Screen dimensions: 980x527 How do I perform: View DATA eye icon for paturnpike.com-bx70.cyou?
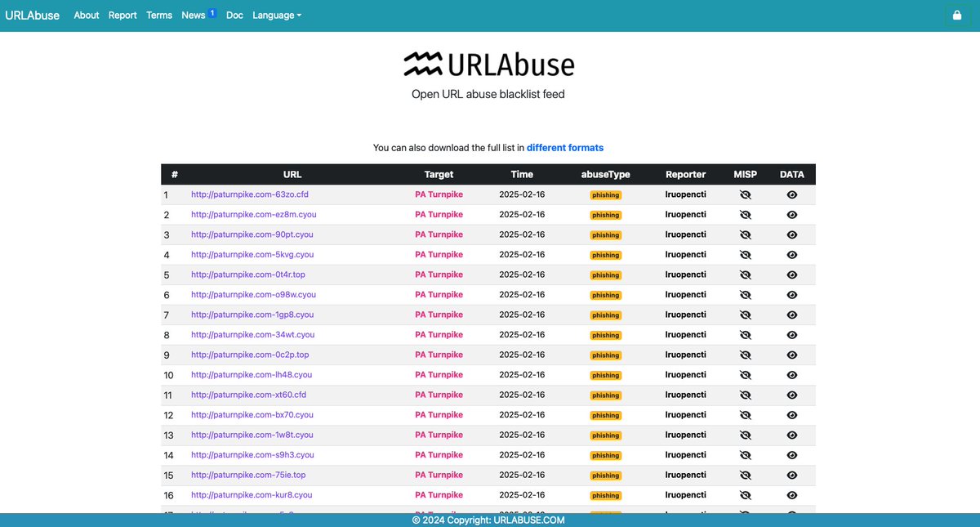coord(791,415)
